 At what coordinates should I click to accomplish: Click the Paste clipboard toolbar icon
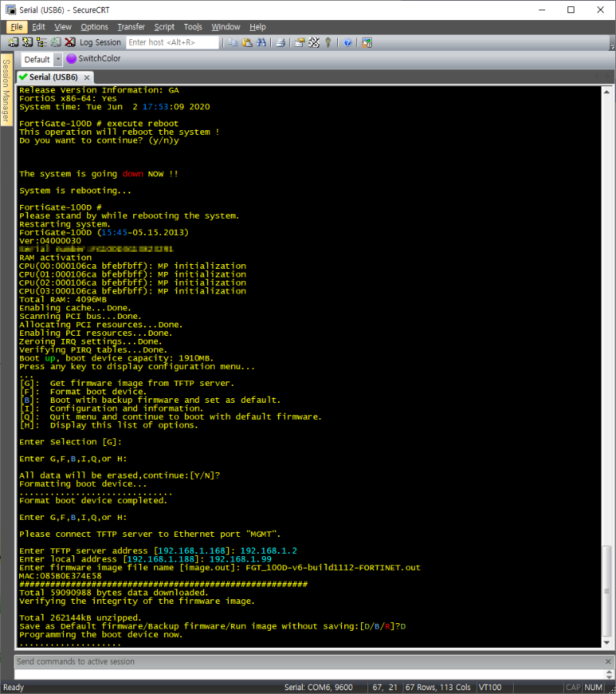pyautogui.click(x=247, y=42)
